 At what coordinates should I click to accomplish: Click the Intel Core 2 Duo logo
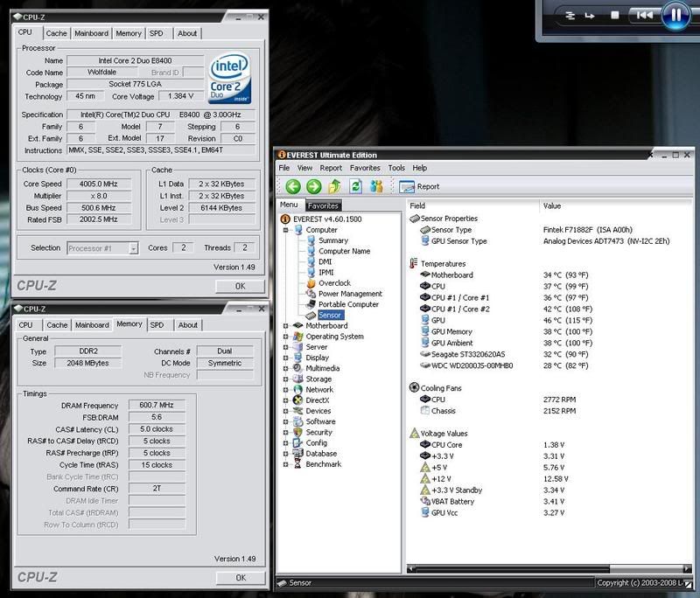(229, 79)
